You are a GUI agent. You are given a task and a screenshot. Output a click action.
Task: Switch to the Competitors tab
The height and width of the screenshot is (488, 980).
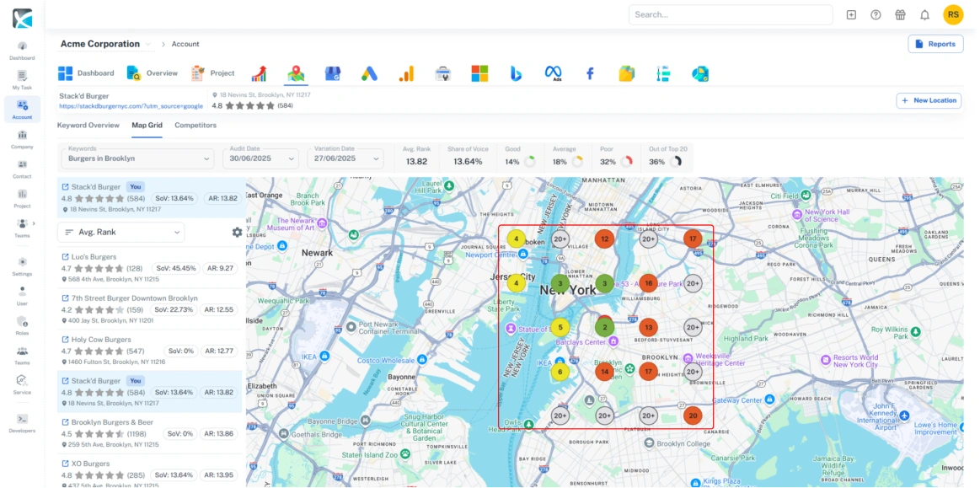point(195,125)
